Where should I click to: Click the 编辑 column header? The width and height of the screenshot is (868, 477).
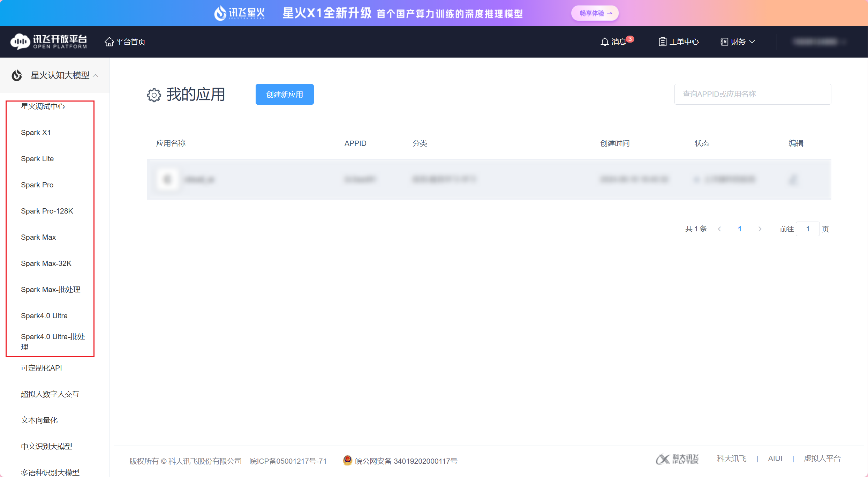coord(796,143)
